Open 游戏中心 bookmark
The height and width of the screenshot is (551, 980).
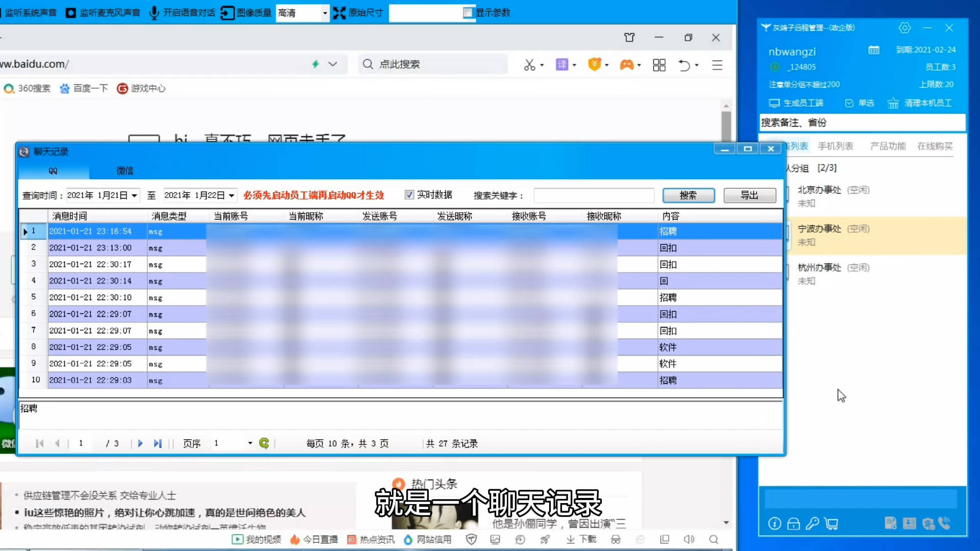coord(141,88)
